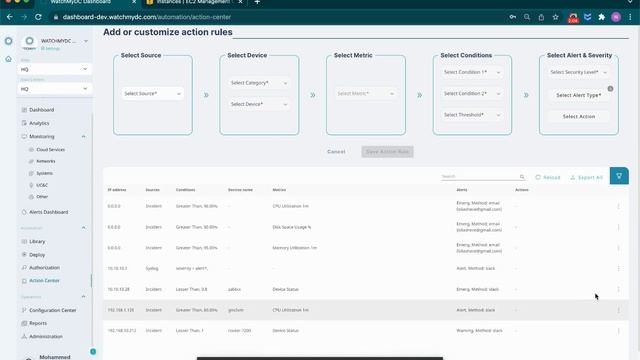
Task: Open the browser extensions puzzle icon
Action: 602,17
